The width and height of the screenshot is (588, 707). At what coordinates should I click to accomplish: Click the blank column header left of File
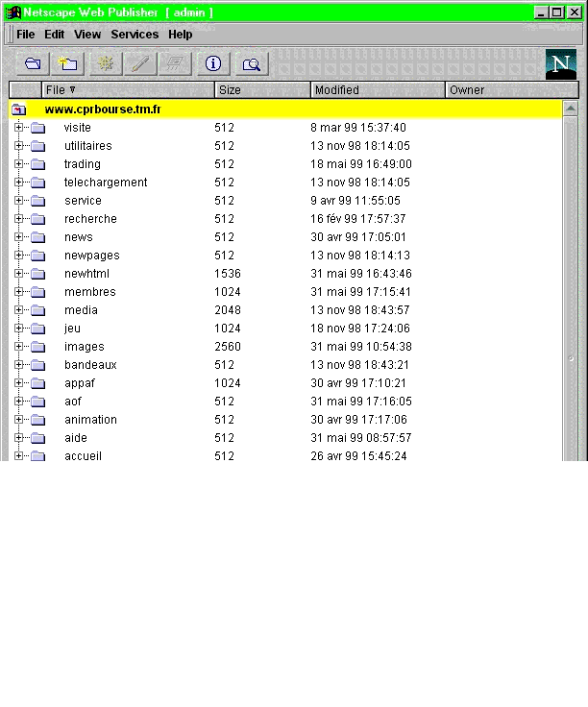[x=26, y=90]
